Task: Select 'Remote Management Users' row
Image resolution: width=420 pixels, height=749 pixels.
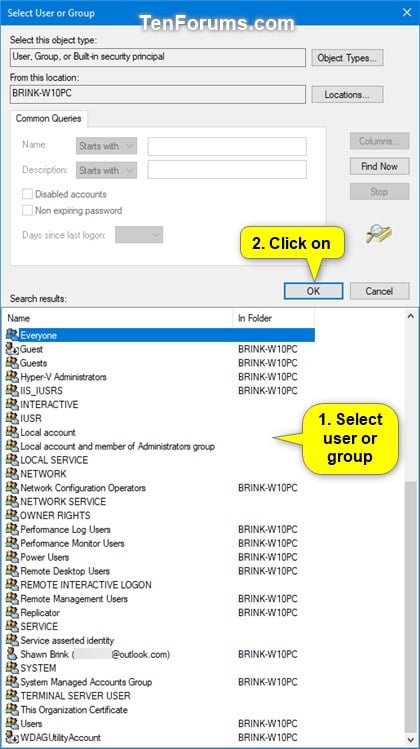Action: 160,599
